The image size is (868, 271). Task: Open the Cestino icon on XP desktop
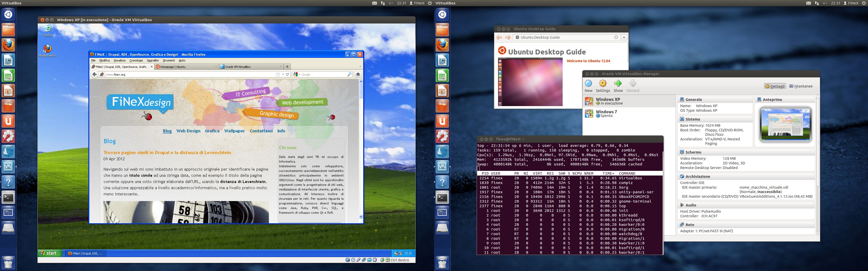tap(47, 30)
